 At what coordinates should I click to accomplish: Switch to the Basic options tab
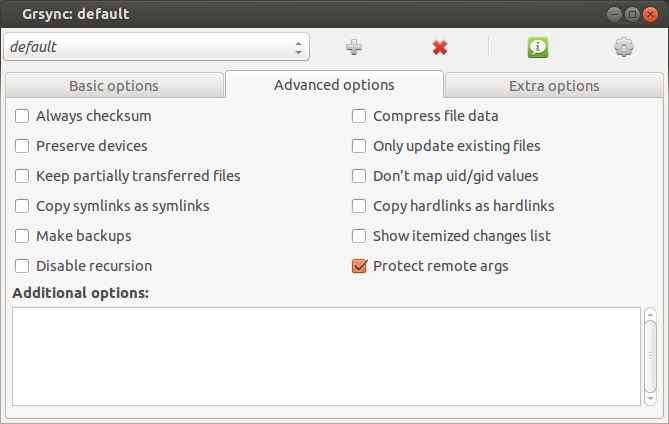pos(114,86)
